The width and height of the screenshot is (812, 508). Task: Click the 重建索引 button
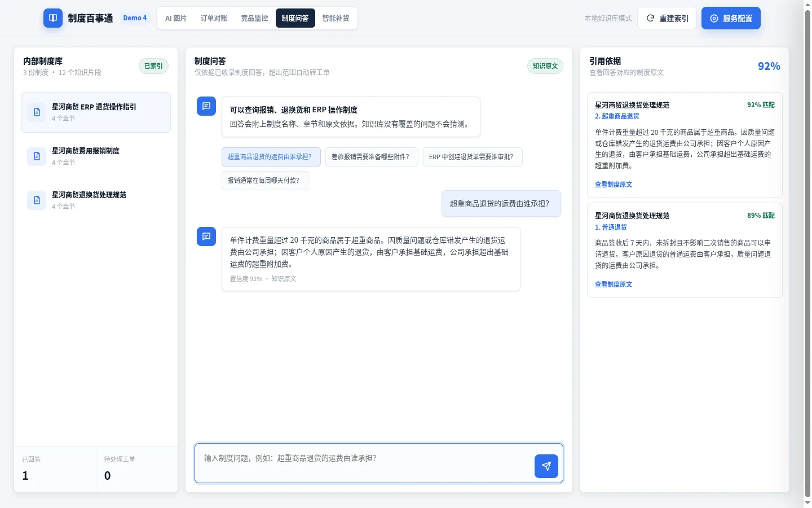coord(667,18)
